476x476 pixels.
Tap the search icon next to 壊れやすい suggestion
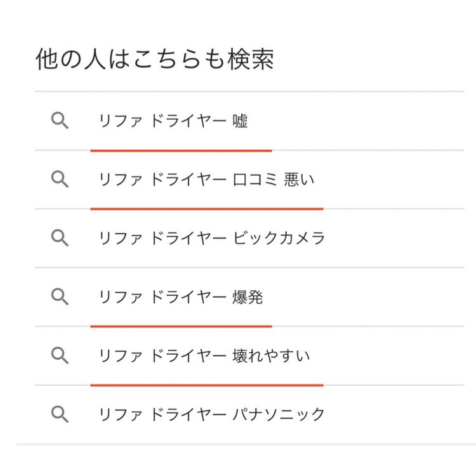(60, 355)
